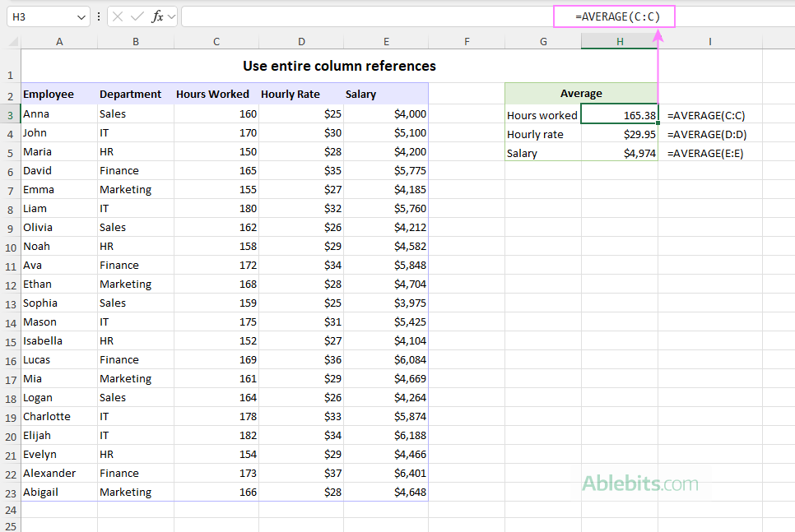Viewport: 795px width, 532px height.
Task: Confirm entry with the checkmark icon
Action: click(x=136, y=16)
